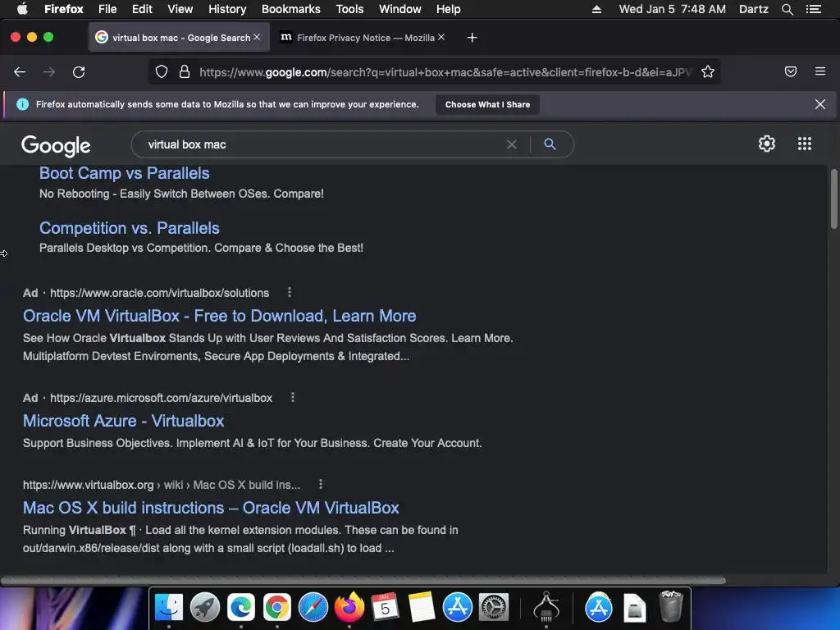This screenshot has height=630, width=840.
Task: Launch Google Chrome from dock
Action: point(277,608)
